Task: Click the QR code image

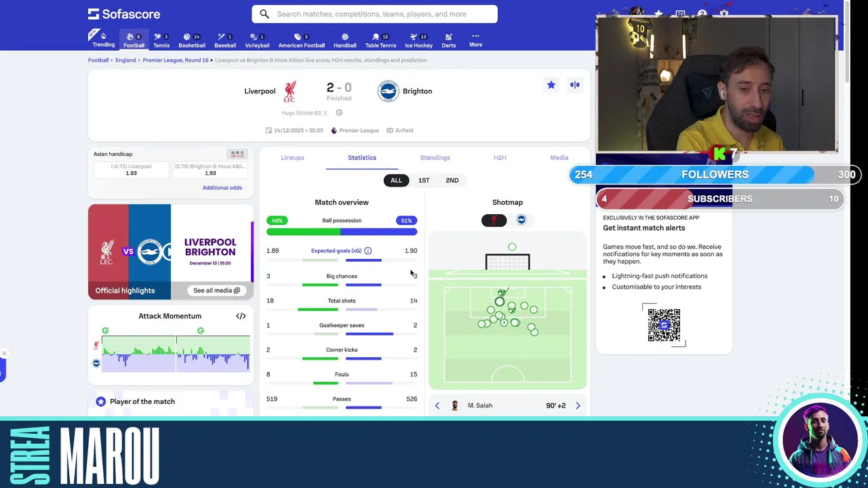Action: coord(664,325)
